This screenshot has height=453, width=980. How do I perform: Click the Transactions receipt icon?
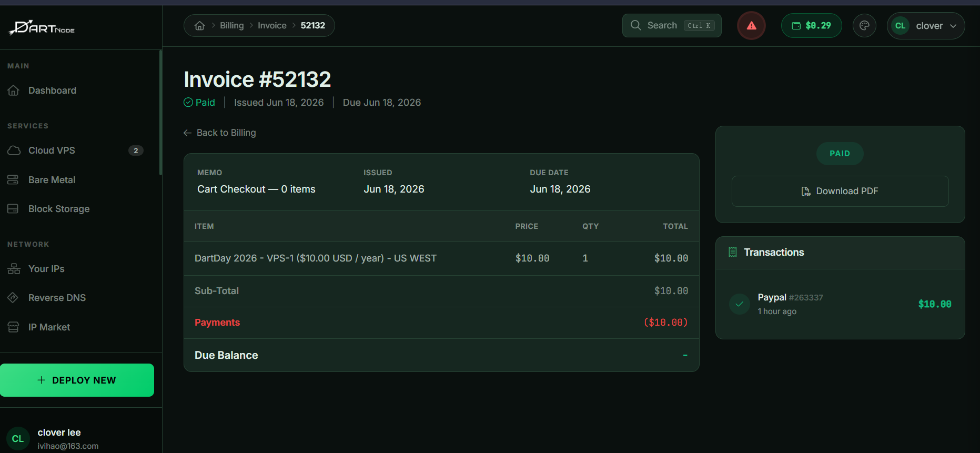pyautogui.click(x=732, y=252)
